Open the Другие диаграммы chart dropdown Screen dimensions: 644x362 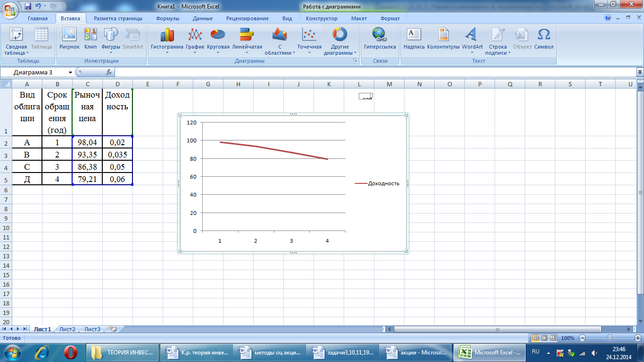[x=339, y=42]
